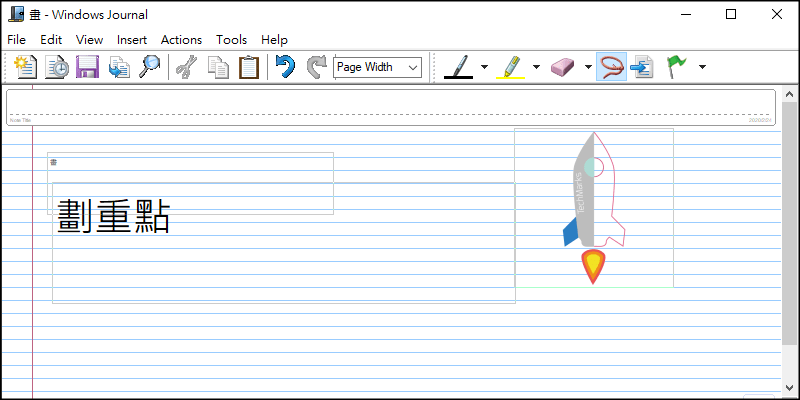Open the Page Width zoom dropdown
This screenshot has height=400, width=800.
378,67
